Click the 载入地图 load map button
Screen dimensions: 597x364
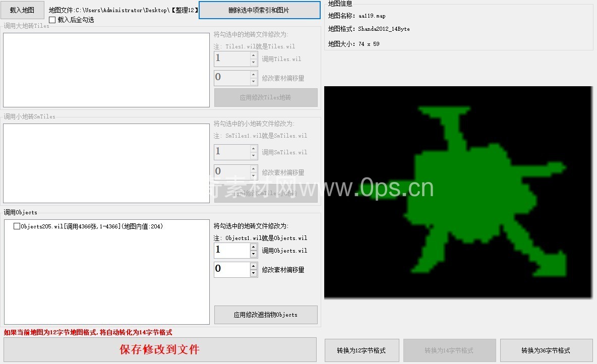(22, 10)
